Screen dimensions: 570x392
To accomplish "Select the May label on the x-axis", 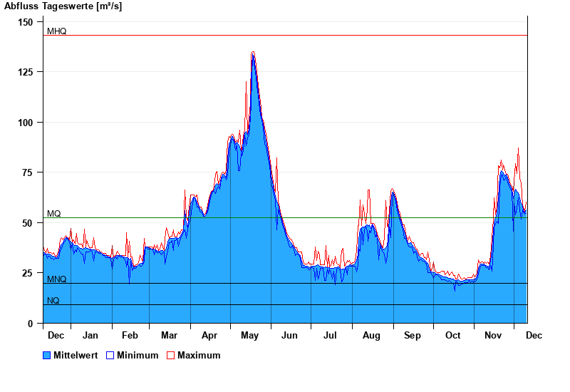I will point(250,335).
